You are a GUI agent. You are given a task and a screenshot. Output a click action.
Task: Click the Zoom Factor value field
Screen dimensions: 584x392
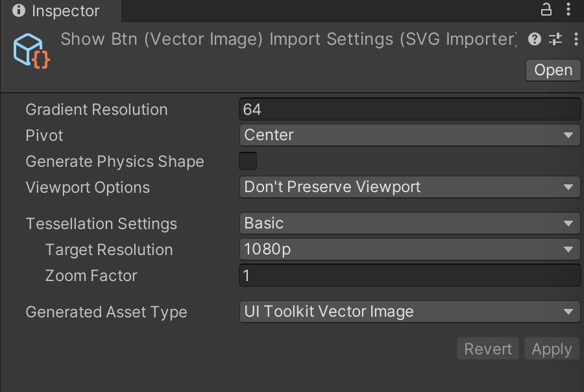click(409, 275)
